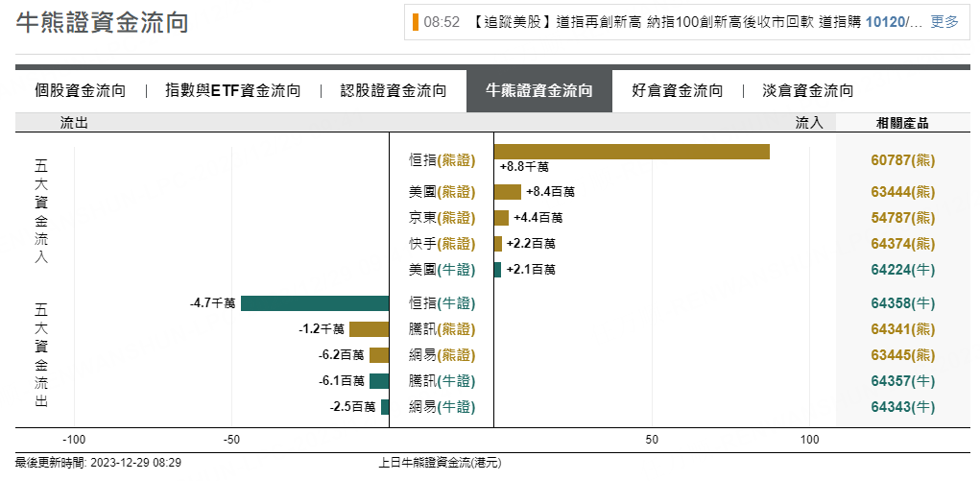Click the +8.4百萬 value label
The image size is (980, 481).
550,192
